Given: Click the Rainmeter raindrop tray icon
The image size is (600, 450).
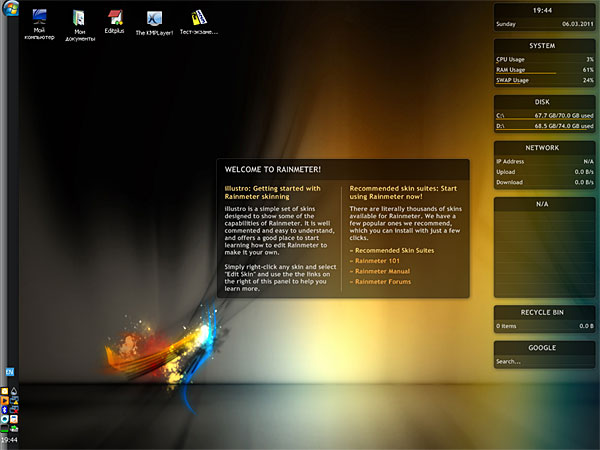Looking at the screenshot, I should pyautogui.click(x=14, y=391).
